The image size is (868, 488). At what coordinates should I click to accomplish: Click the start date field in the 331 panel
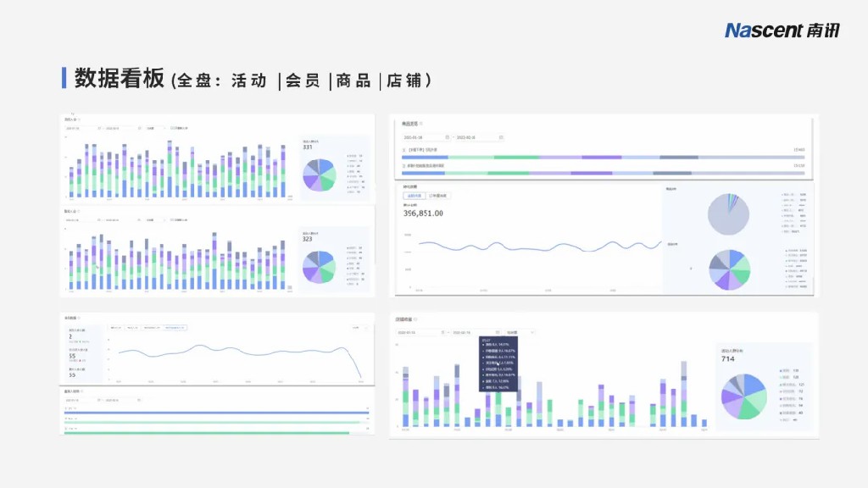click(83, 129)
